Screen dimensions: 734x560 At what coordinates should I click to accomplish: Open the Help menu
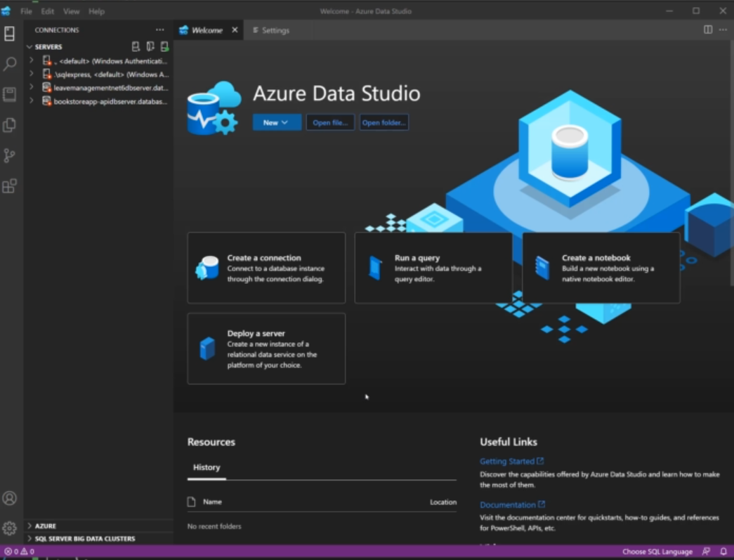(x=96, y=11)
